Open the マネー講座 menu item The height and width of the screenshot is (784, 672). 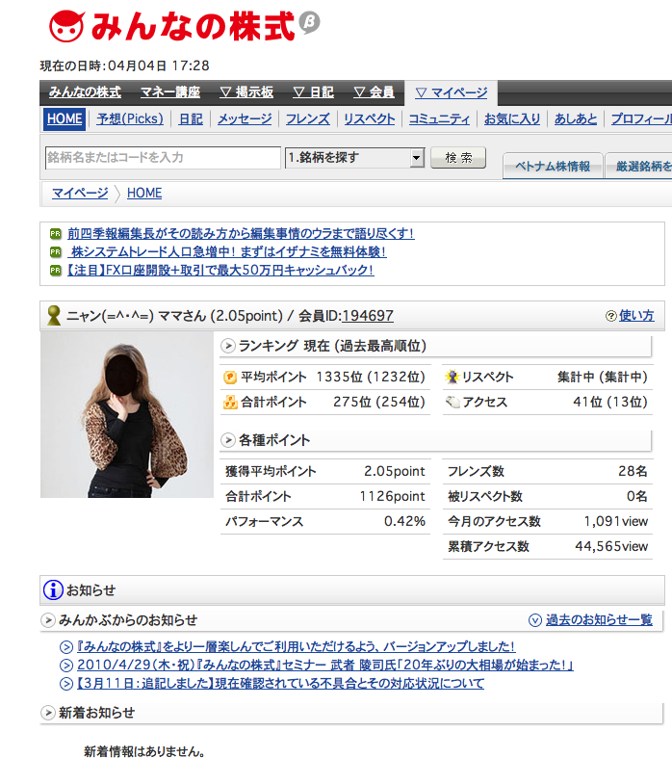click(x=169, y=92)
